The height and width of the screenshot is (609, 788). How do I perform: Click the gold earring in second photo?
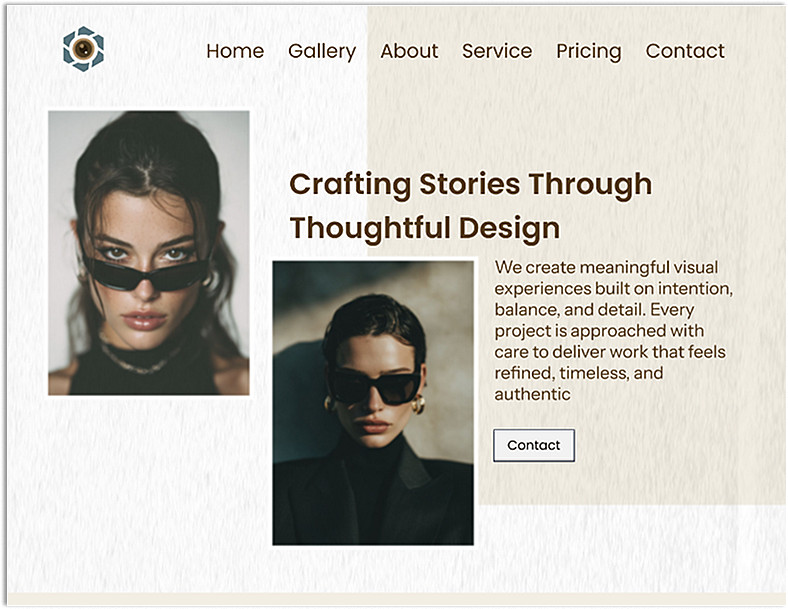418,404
